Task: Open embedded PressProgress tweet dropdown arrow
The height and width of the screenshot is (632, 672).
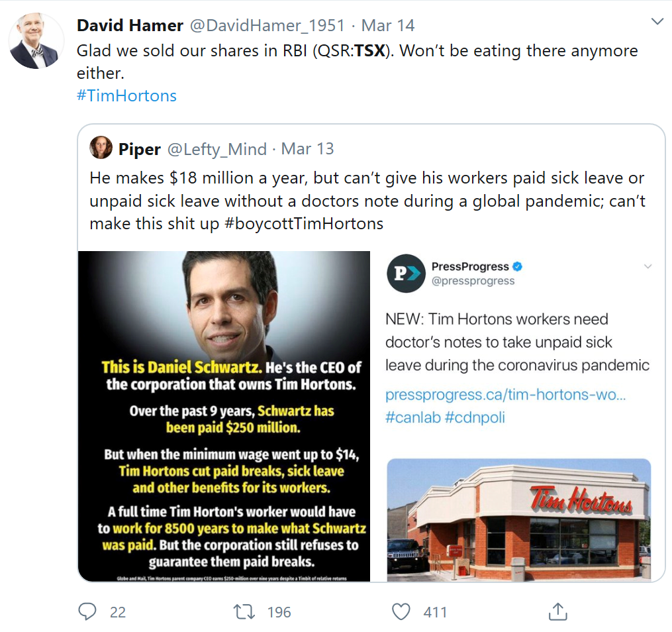Action: point(648,266)
